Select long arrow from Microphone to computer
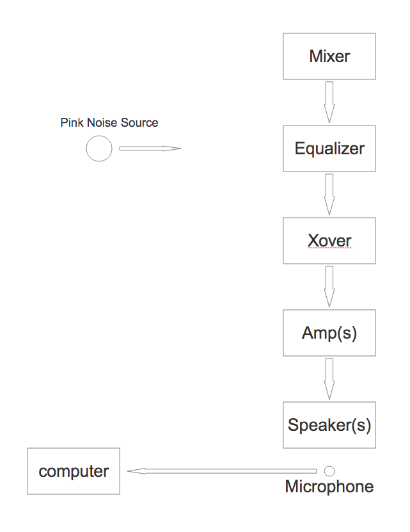This screenshot has width=410, height=532. [222, 471]
